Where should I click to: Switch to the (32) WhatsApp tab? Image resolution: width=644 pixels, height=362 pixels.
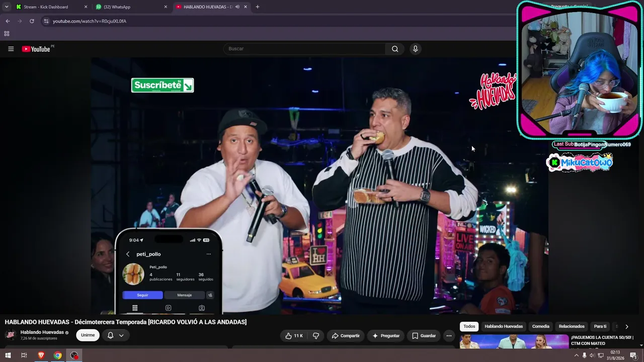tap(132, 7)
